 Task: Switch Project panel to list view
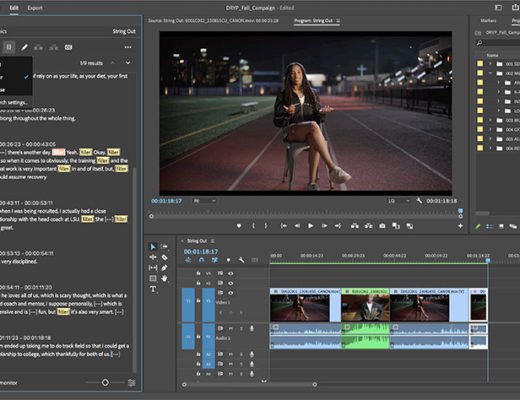pos(489,227)
